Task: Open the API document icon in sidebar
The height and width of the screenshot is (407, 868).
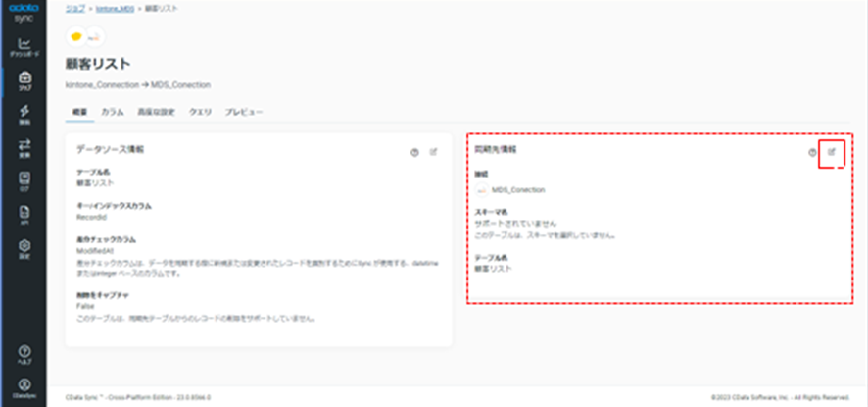Action: [24, 212]
